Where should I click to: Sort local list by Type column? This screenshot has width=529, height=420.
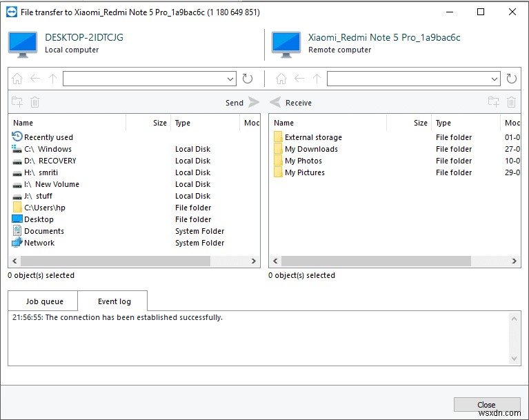click(x=205, y=123)
